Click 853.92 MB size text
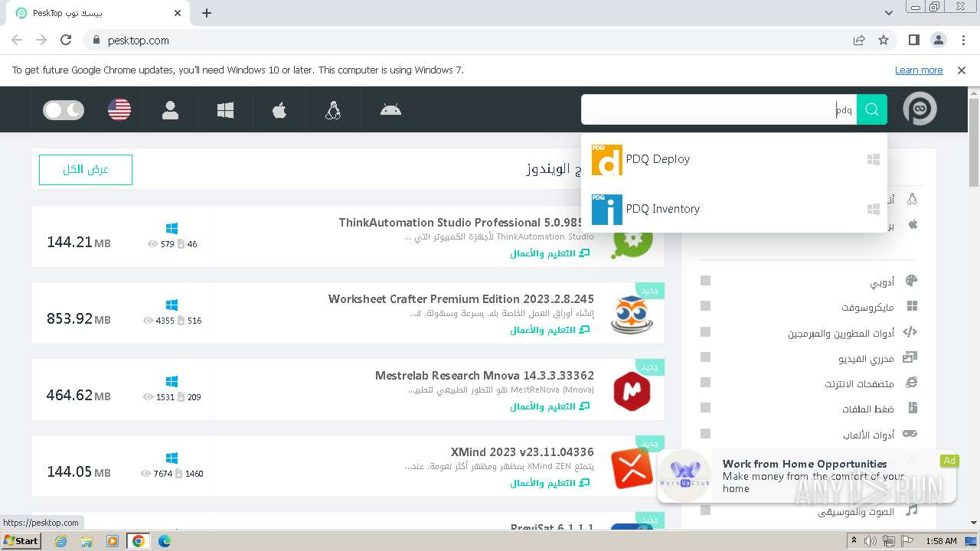 pos(79,319)
